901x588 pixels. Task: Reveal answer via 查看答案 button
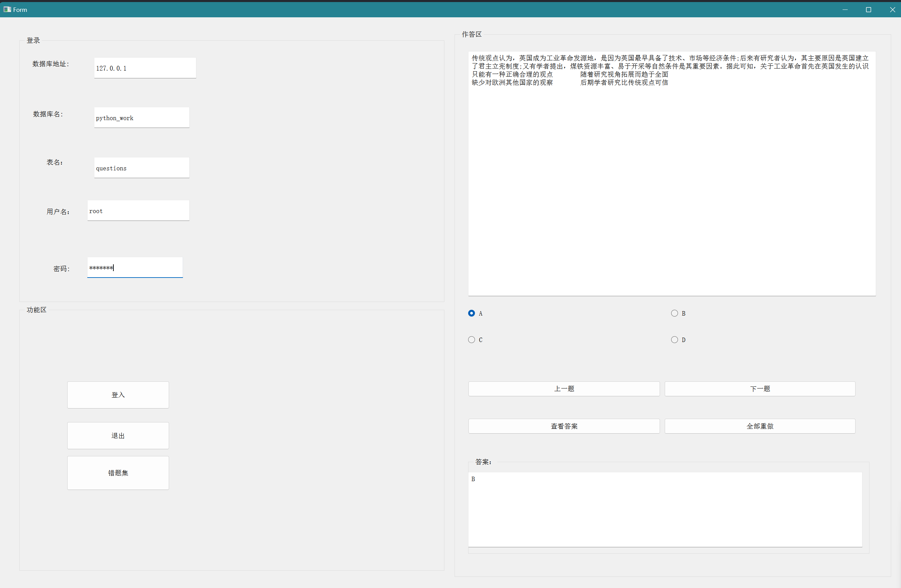point(564,426)
